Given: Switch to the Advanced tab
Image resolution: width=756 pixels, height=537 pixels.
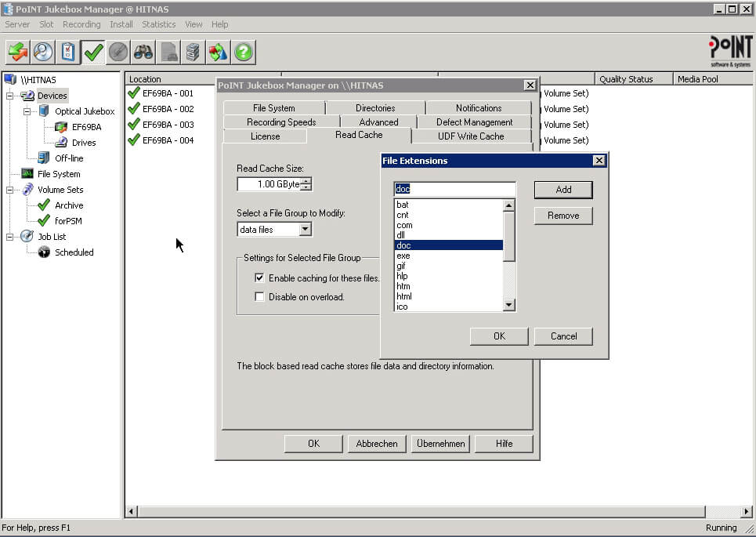Looking at the screenshot, I should (x=379, y=122).
